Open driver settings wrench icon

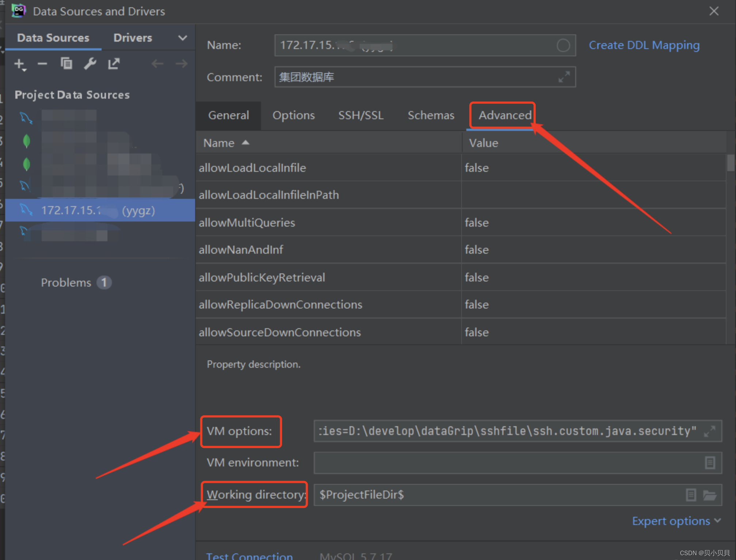point(90,64)
